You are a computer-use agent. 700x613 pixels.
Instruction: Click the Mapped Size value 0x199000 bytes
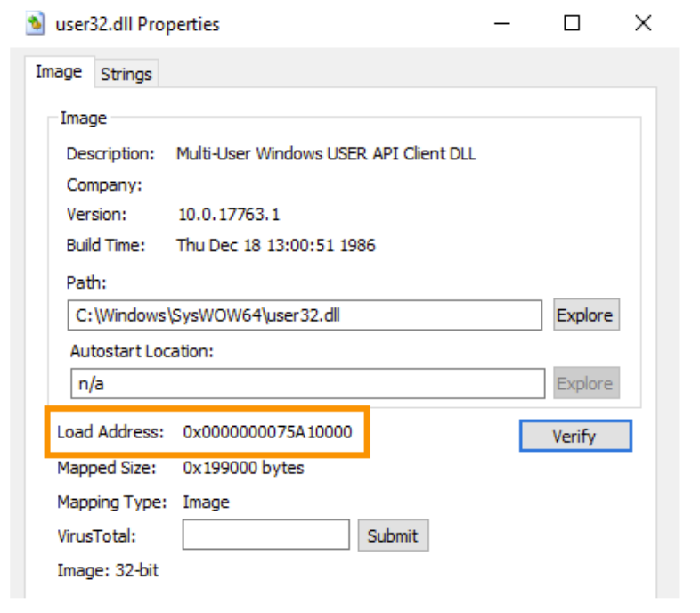point(243,468)
